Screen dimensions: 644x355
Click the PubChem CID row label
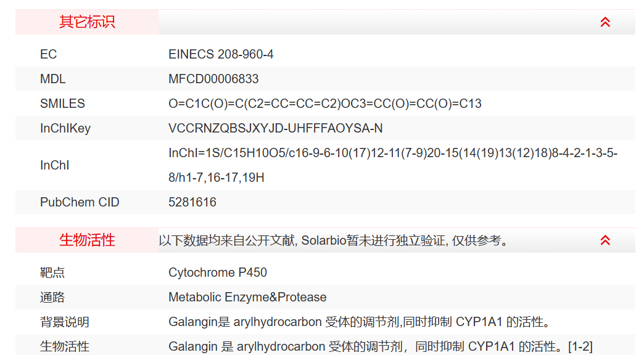[x=80, y=202]
